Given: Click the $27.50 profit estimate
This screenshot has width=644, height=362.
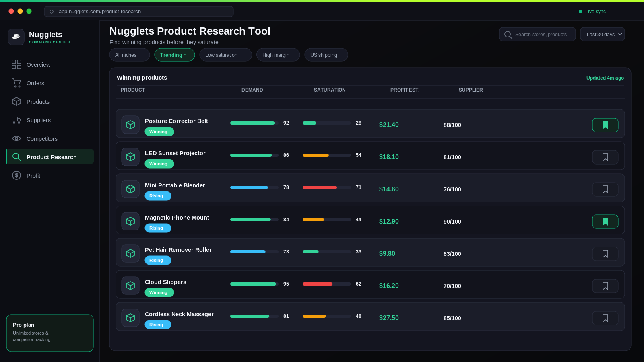Looking at the screenshot, I should [x=389, y=318].
